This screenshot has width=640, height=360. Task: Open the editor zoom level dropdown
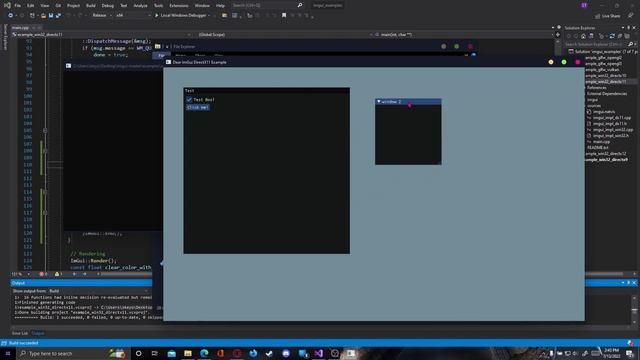point(20,274)
